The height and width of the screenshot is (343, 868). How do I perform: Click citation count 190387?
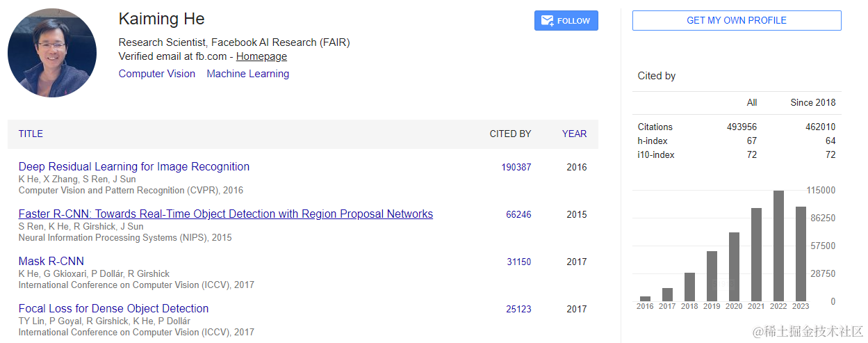tap(516, 167)
